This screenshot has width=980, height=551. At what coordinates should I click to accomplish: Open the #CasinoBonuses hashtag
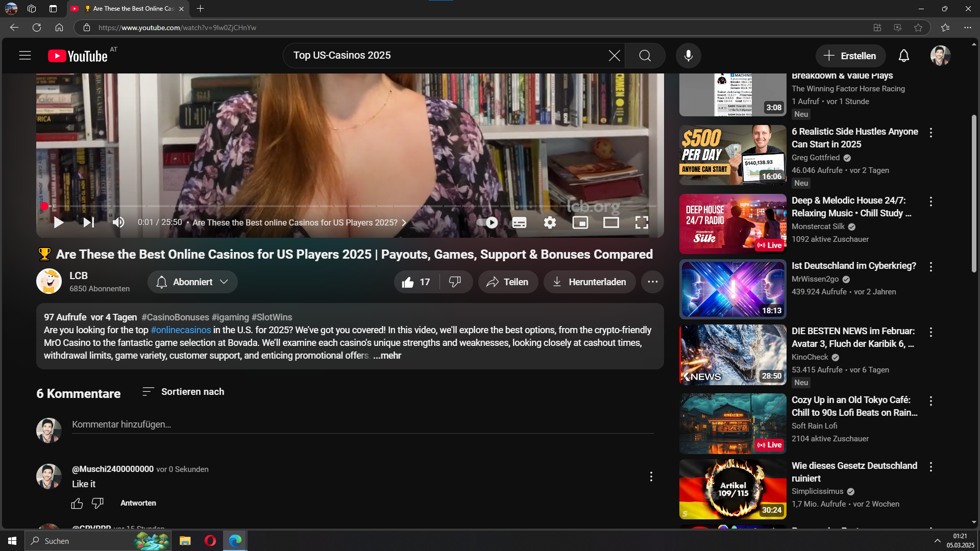175,317
